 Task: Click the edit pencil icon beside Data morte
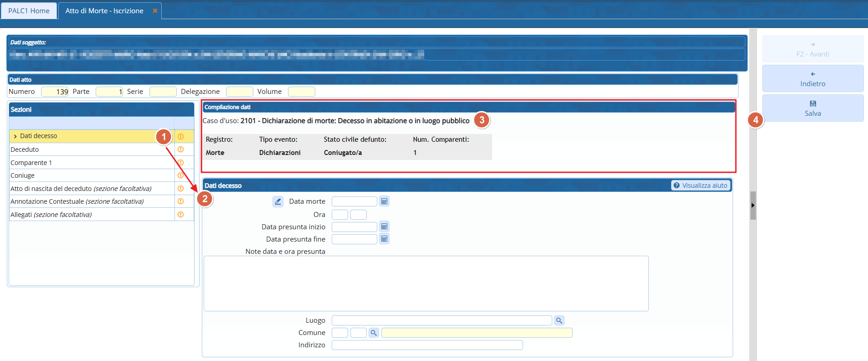pos(277,201)
